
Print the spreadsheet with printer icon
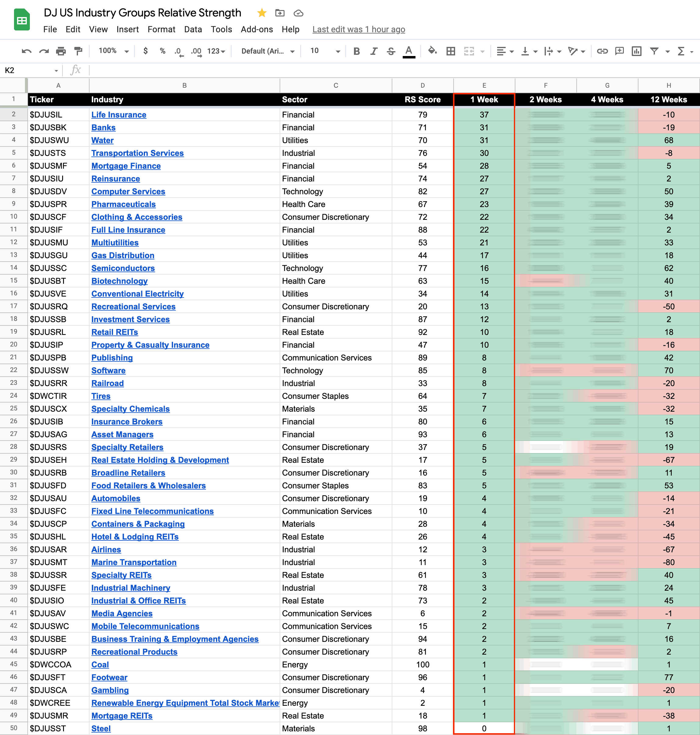coord(61,51)
